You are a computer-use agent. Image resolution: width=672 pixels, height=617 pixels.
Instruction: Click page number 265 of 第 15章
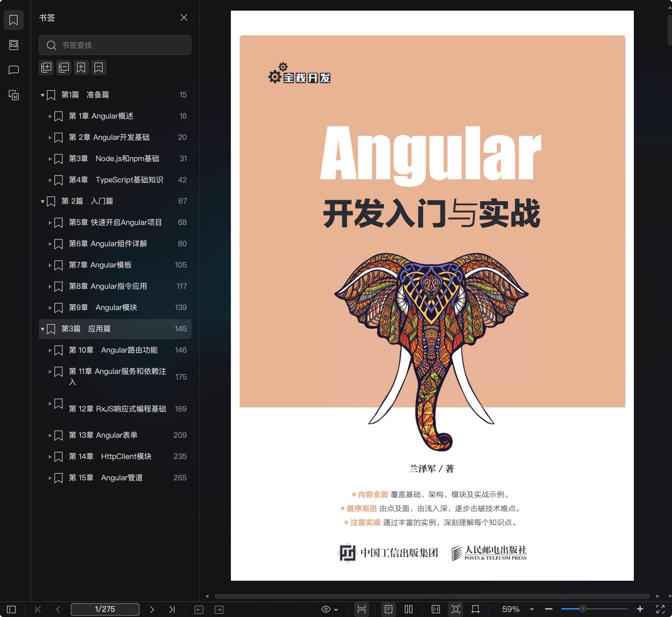tap(180, 478)
